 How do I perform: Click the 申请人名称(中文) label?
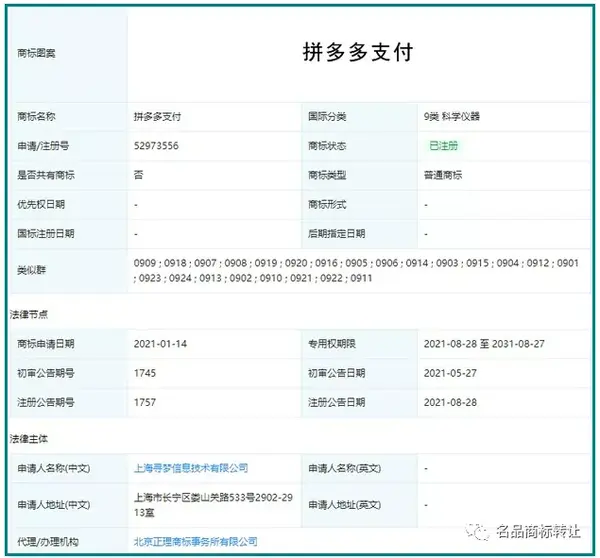[54, 468]
